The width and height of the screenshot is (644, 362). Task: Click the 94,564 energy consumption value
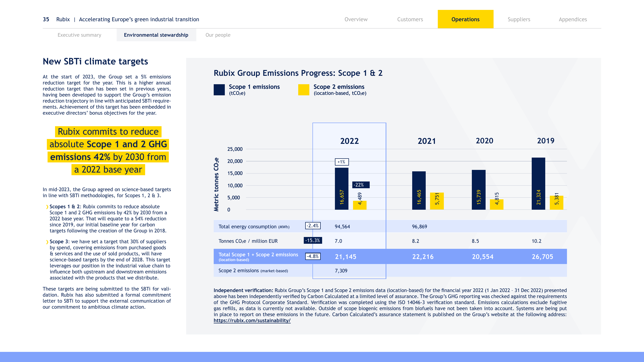point(342,227)
